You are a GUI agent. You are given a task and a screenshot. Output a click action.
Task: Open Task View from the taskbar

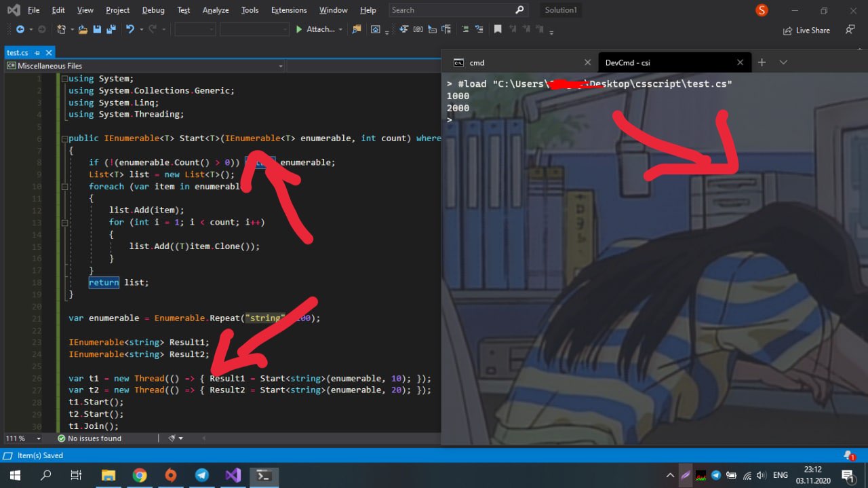coord(77,475)
